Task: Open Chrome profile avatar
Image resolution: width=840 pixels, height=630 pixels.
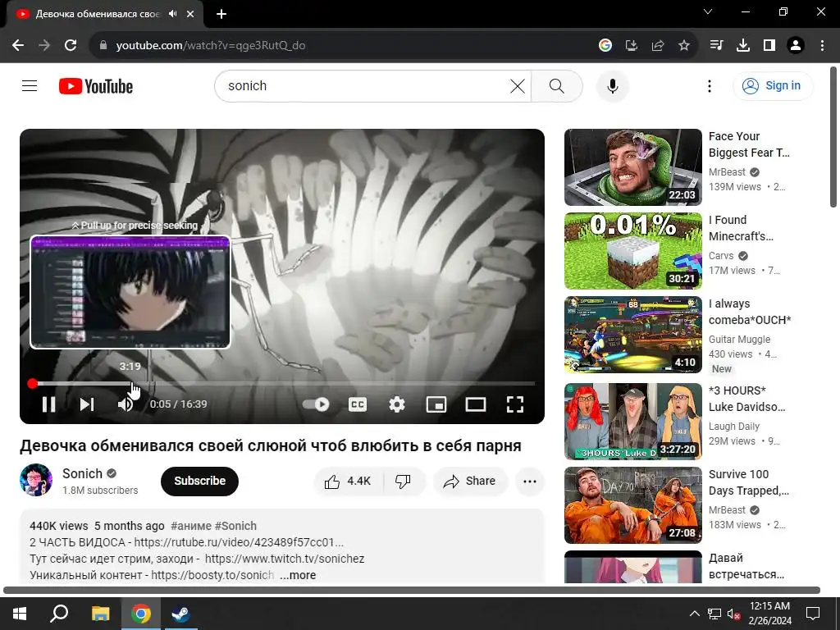Action: (796, 46)
